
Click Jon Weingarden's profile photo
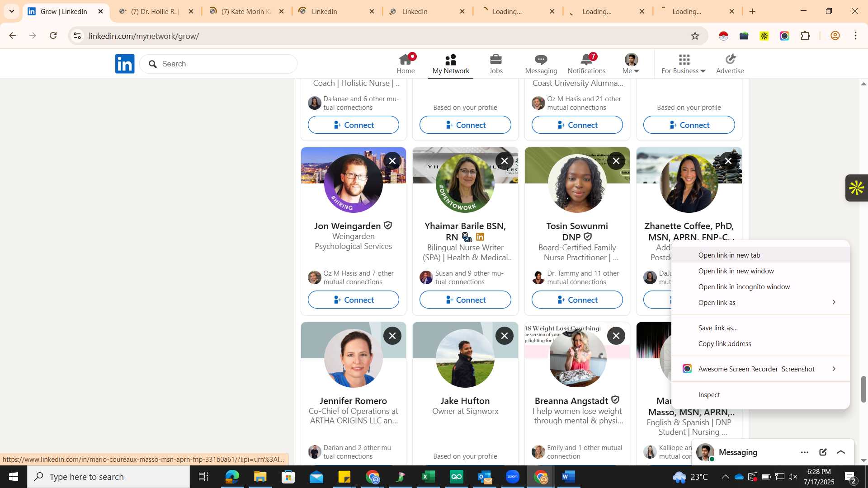click(x=354, y=183)
